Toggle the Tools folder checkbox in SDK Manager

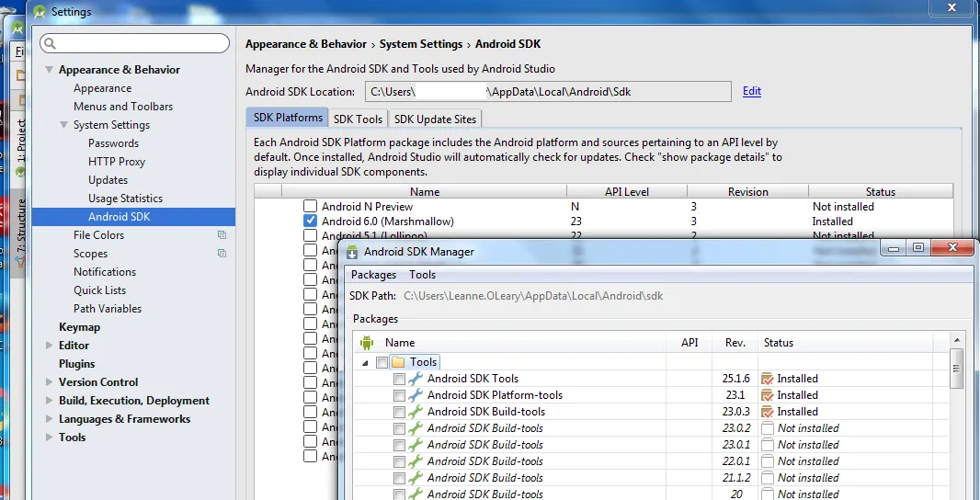[382, 362]
